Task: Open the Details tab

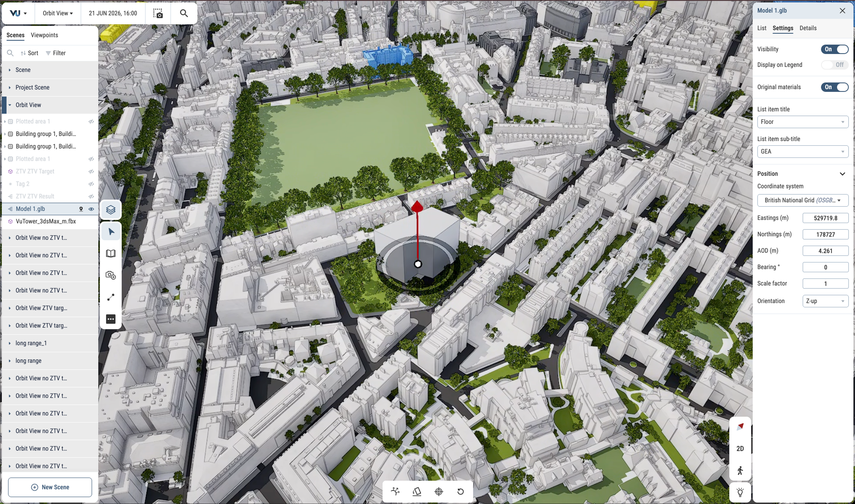Action: 808,28
